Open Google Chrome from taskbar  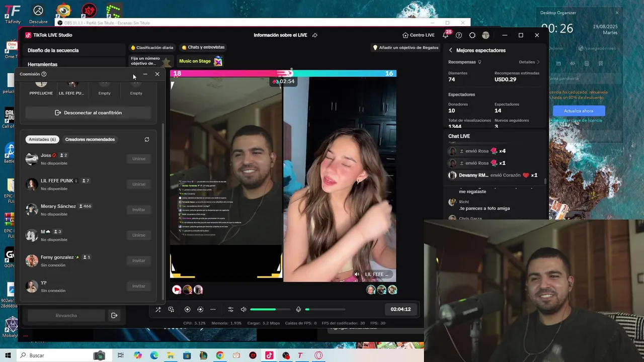pyautogui.click(x=220, y=355)
